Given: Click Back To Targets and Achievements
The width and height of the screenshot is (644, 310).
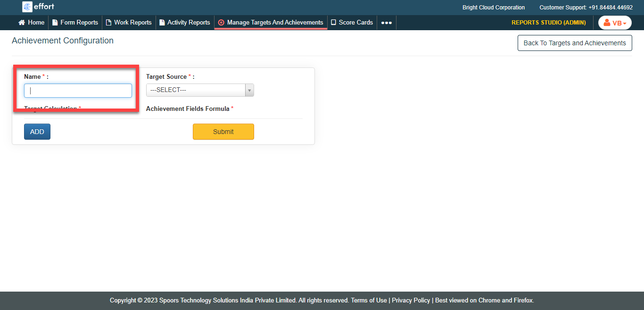Looking at the screenshot, I should click(574, 43).
